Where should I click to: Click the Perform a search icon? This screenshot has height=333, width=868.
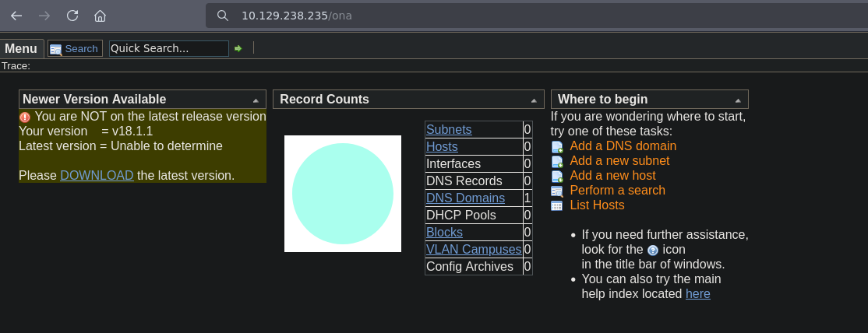click(557, 191)
